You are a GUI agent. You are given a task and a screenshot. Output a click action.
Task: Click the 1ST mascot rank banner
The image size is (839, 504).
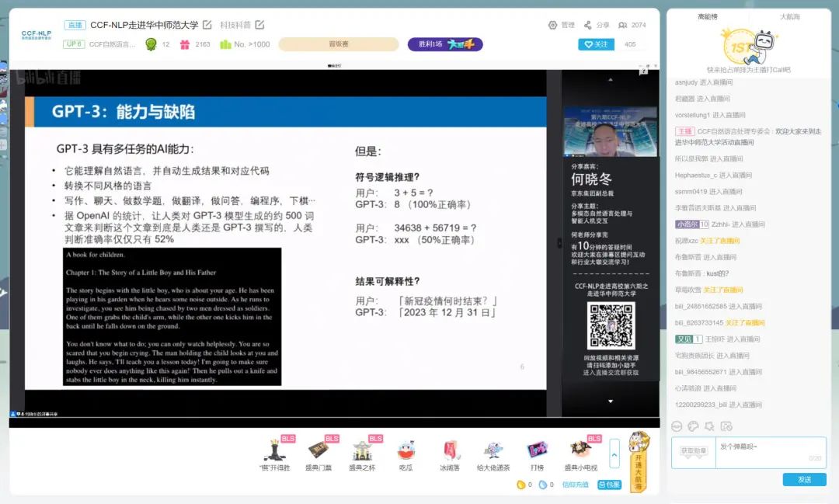(749, 48)
